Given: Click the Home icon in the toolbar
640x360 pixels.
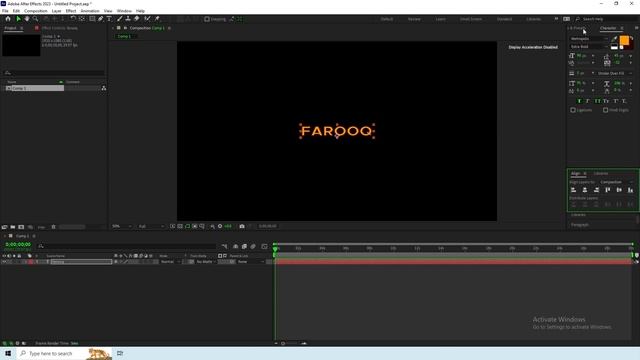Looking at the screenshot, I should (8, 19).
